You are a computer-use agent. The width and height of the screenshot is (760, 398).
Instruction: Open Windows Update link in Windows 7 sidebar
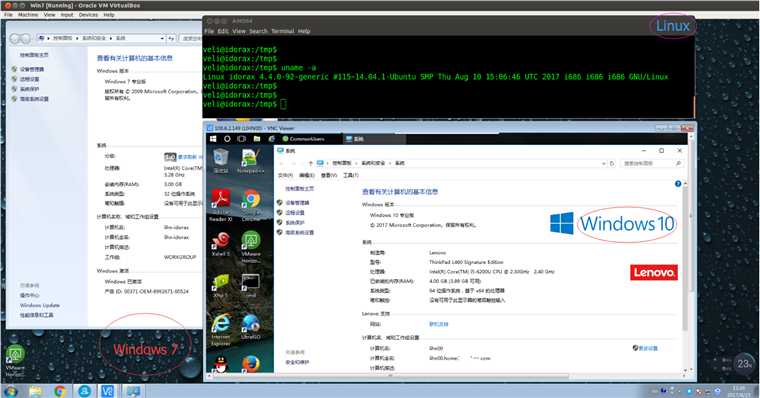[x=40, y=305]
